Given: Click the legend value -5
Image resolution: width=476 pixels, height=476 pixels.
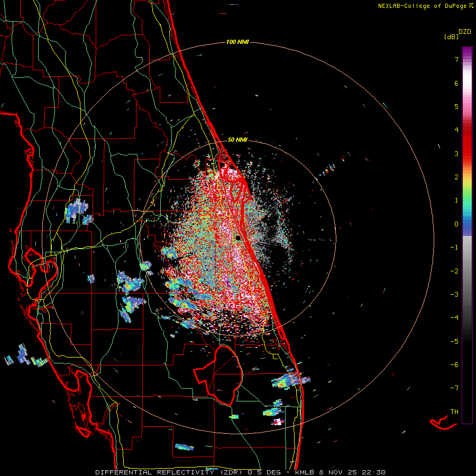Looking at the screenshot, I should (x=454, y=342).
